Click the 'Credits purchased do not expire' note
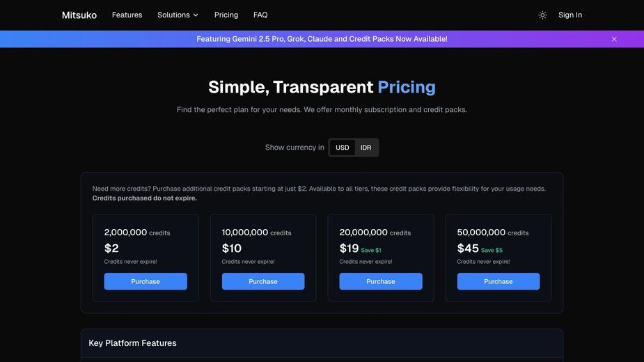 tap(145, 198)
